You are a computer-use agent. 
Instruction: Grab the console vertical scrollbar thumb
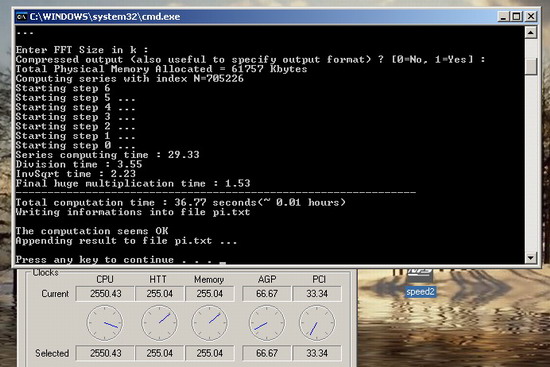coord(531,66)
